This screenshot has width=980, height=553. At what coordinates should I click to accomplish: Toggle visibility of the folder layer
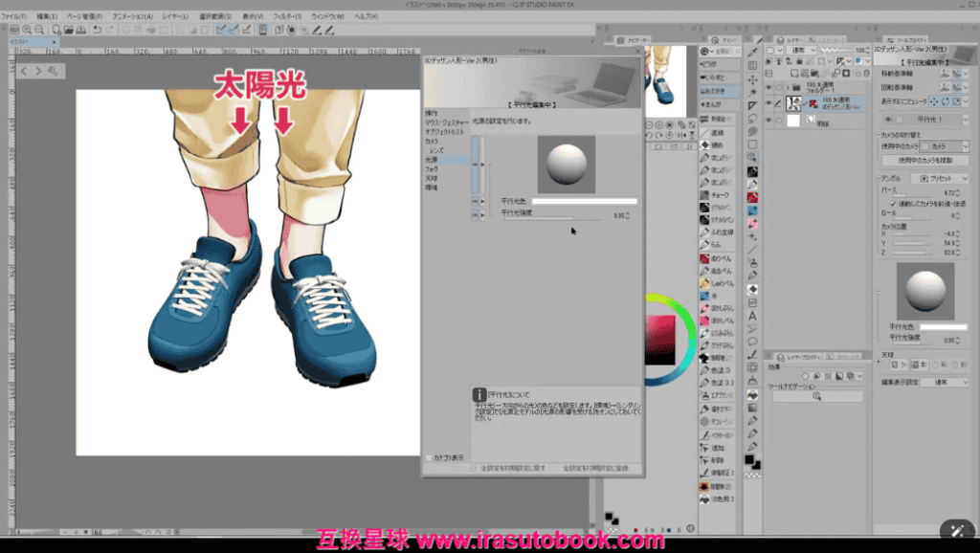point(767,86)
